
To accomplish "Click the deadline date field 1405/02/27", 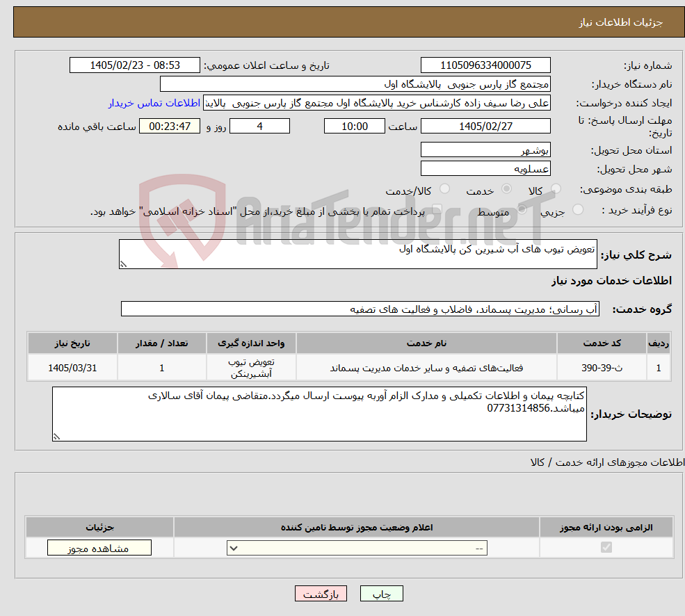I will pyautogui.click(x=485, y=127).
